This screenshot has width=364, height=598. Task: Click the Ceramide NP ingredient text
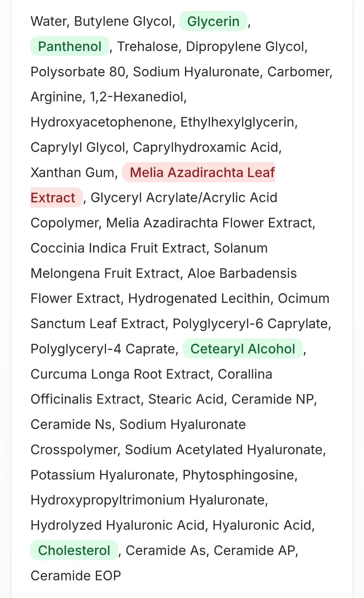point(273,399)
